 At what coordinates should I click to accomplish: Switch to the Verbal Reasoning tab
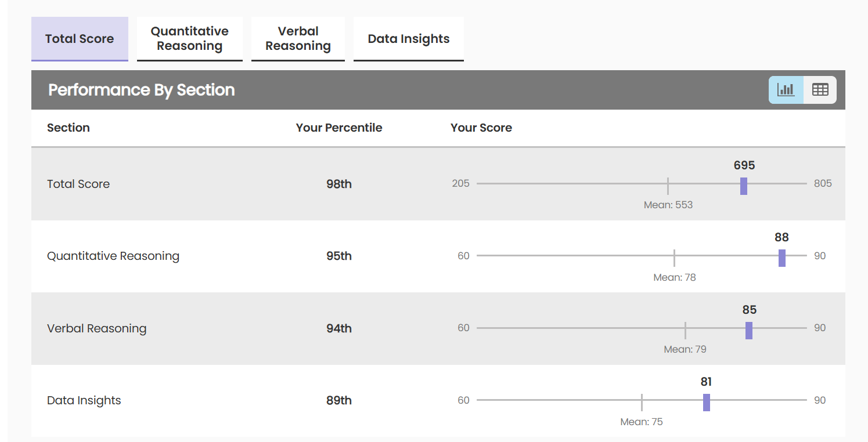coord(298,38)
